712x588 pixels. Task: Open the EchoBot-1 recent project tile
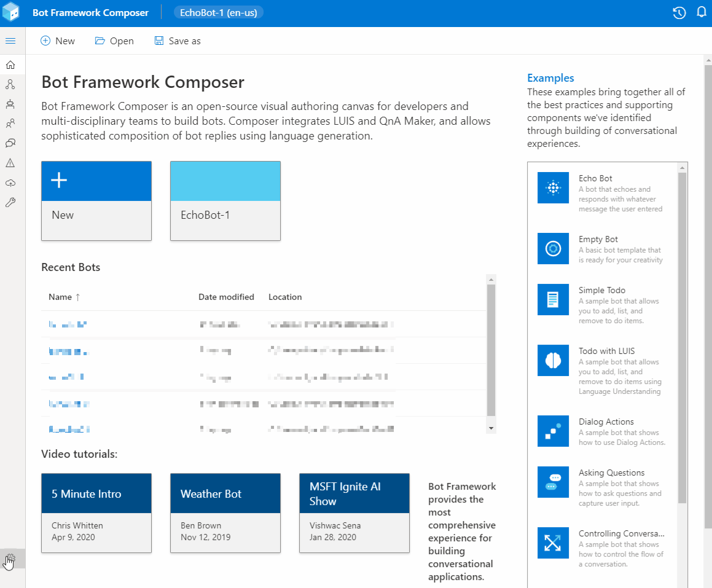[x=225, y=201]
